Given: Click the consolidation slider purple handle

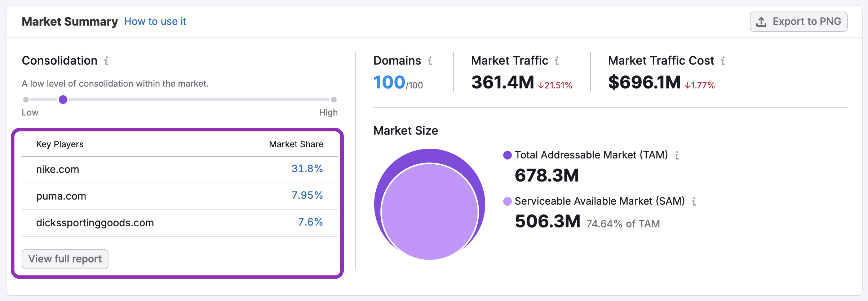Looking at the screenshot, I should 63,100.
